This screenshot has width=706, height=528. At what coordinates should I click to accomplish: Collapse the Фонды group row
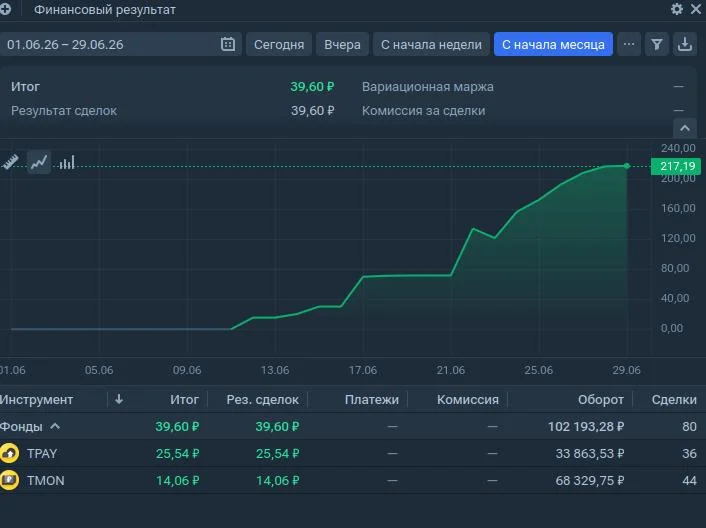point(55,426)
